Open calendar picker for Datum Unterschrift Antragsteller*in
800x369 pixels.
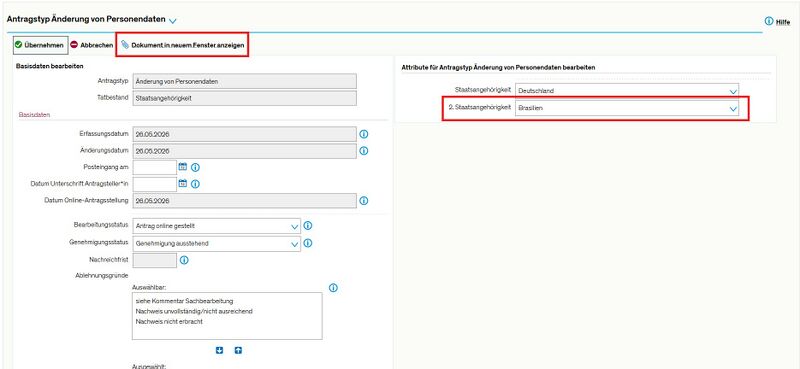tap(183, 184)
